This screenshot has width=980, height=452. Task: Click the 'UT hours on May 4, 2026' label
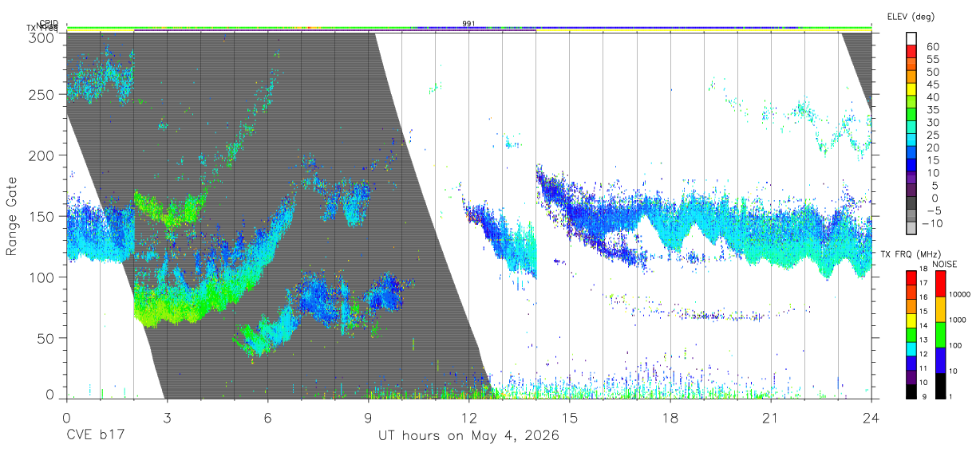pos(468,436)
